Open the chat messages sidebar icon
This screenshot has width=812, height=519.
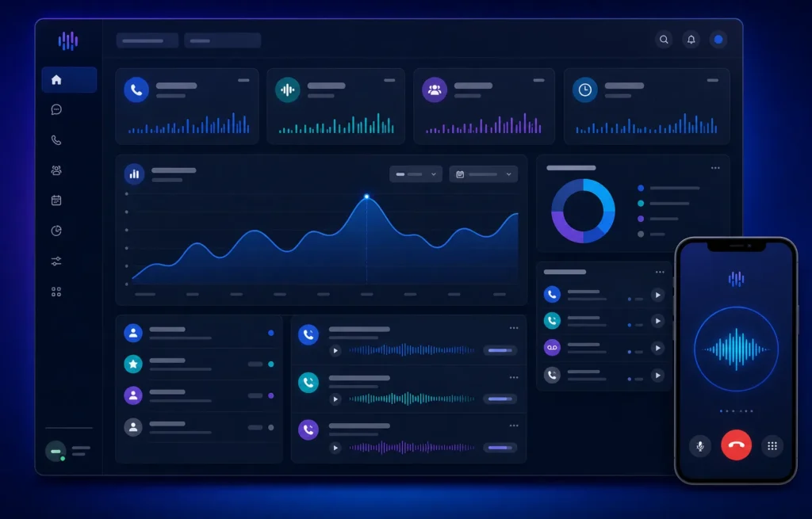(56, 109)
